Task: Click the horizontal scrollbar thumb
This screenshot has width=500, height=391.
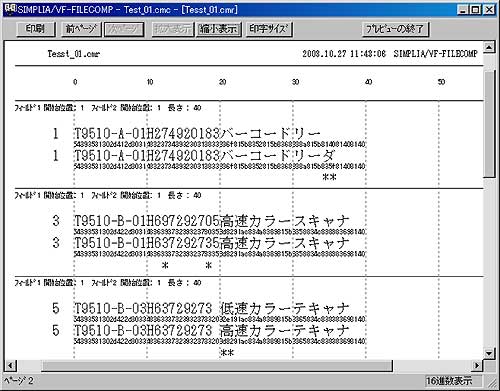Action: pos(217,365)
